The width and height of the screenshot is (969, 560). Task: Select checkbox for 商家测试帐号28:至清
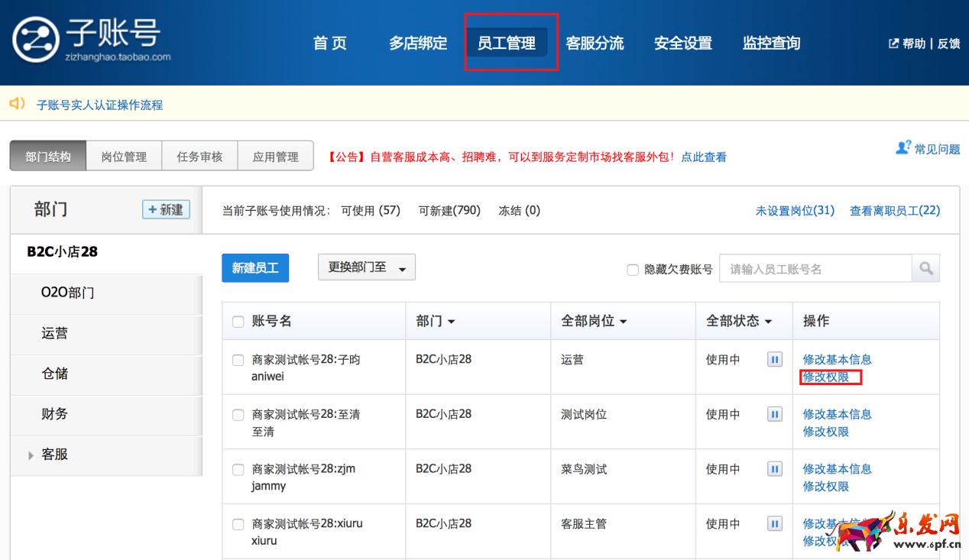point(238,415)
